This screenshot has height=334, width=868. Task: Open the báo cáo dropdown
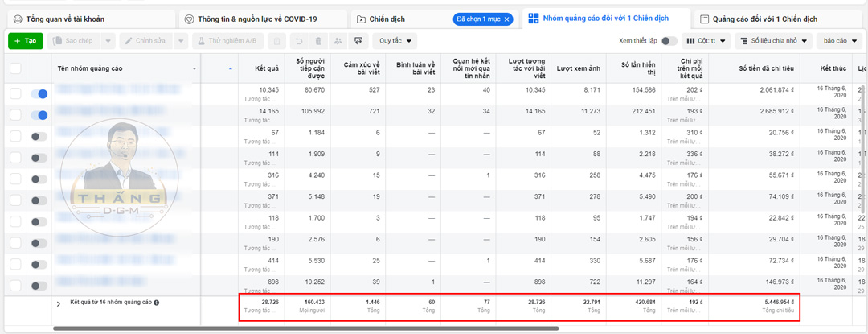pos(839,41)
